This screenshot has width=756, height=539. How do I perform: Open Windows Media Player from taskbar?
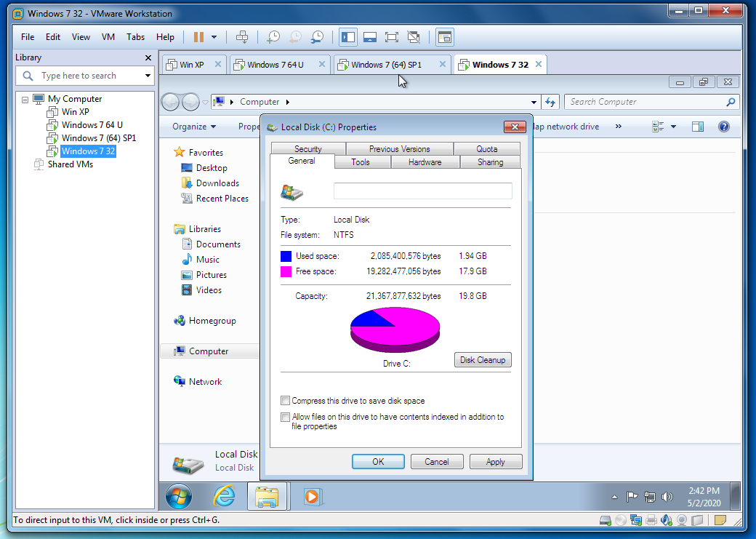tap(313, 497)
